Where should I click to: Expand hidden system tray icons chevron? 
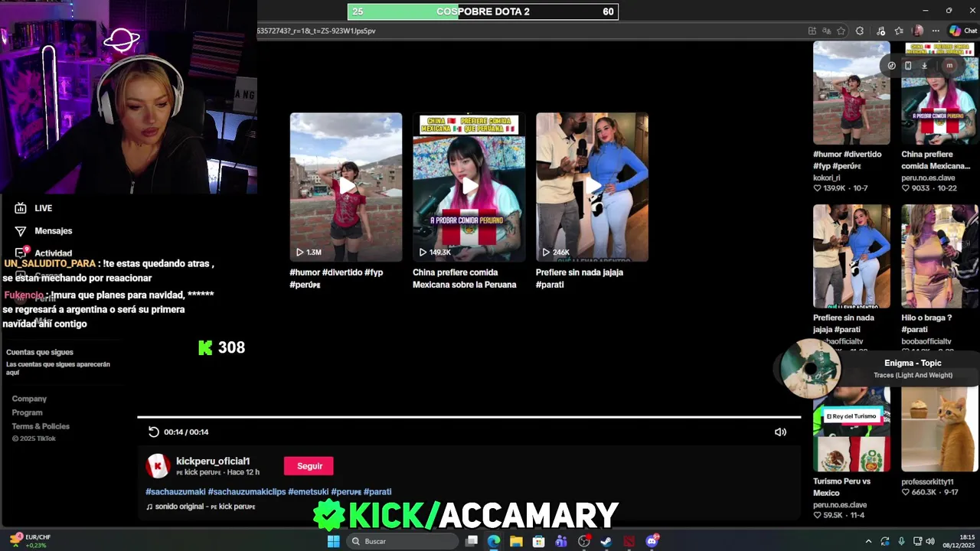pyautogui.click(x=868, y=541)
